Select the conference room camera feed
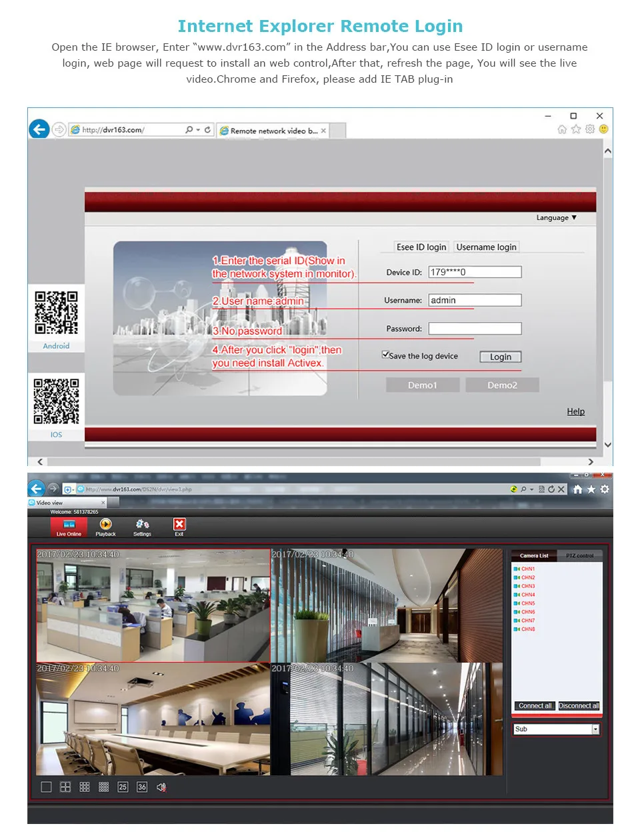Image resolution: width=640 pixels, height=840 pixels. (153, 719)
